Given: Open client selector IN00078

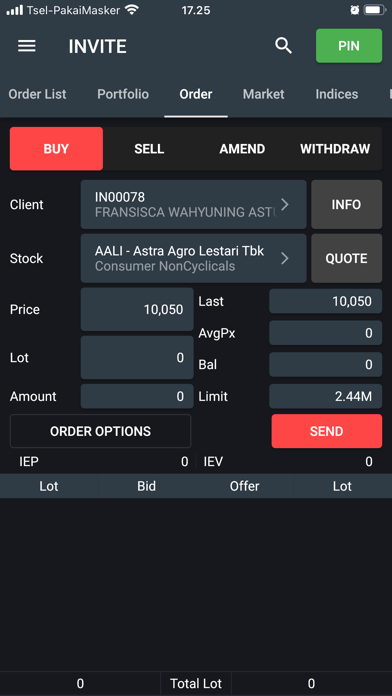Looking at the screenshot, I should (x=194, y=204).
